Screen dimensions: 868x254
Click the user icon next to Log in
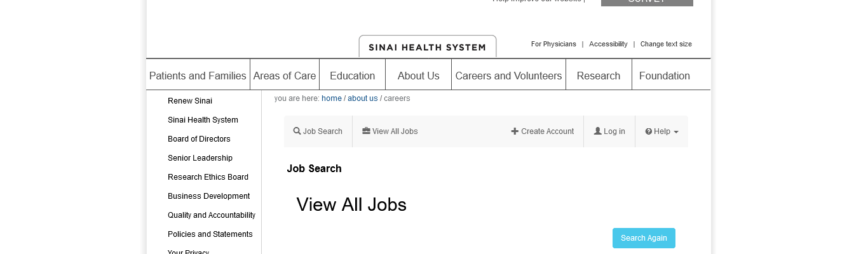(597, 131)
